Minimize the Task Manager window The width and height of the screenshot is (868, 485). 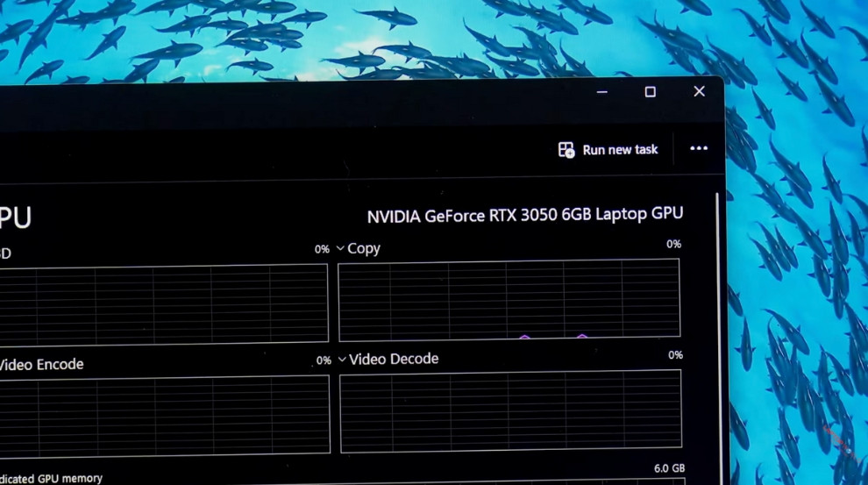[602, 92]
